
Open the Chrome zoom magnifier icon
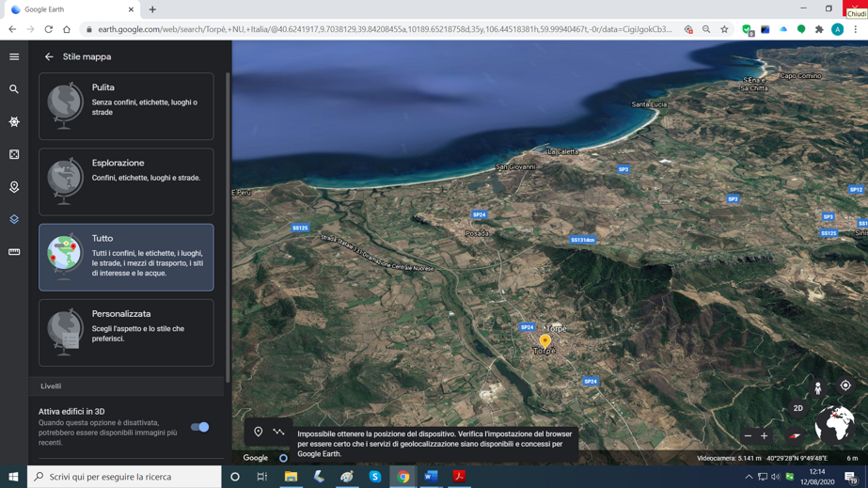[706, 29]
